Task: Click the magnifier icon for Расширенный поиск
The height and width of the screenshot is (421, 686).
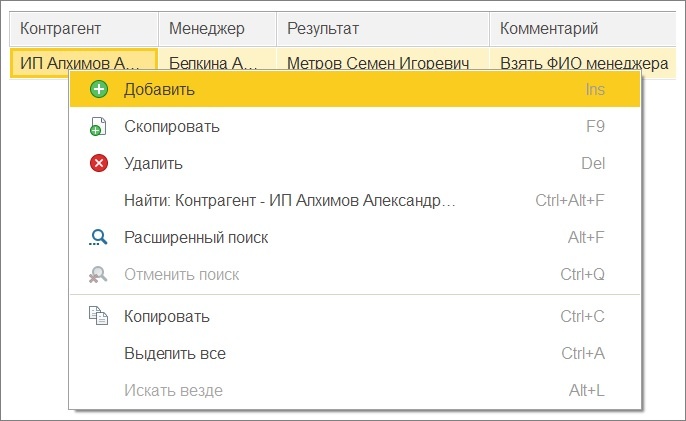Action: point(98,237)
